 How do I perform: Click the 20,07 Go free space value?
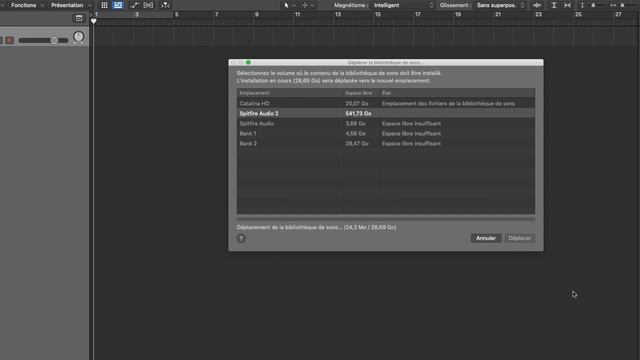tap(357, 104)
